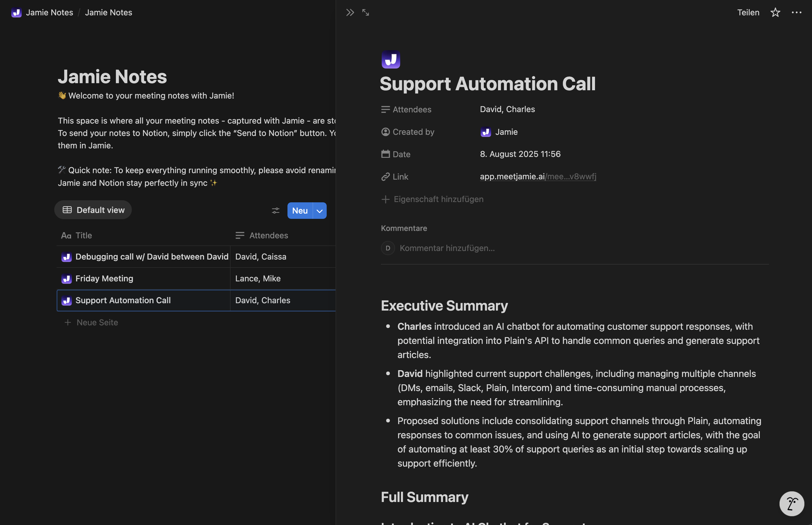This screenshot has height=525, width=812.
Task: Click the bold David name in summary
Action: [x=410, y=374]
